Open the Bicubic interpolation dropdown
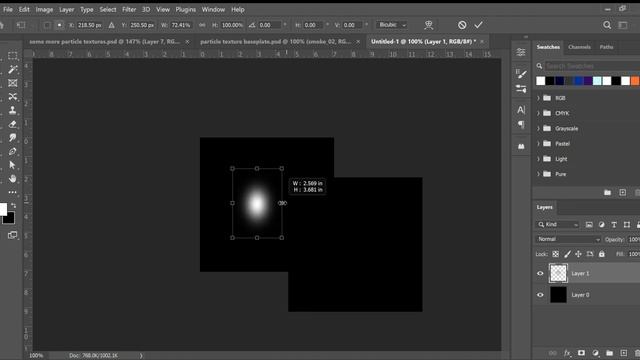640x360 pixels. tap(392, 25)
